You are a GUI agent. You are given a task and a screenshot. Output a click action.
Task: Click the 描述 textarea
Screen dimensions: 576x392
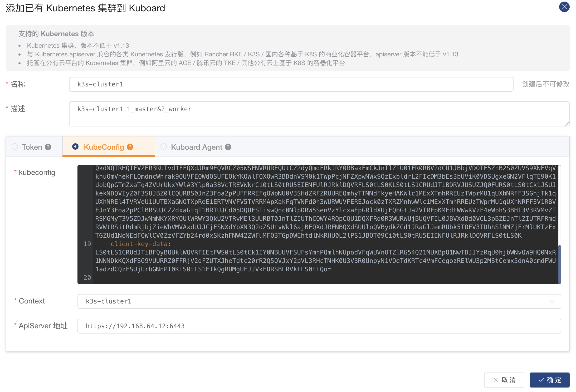tap(319, 114)
